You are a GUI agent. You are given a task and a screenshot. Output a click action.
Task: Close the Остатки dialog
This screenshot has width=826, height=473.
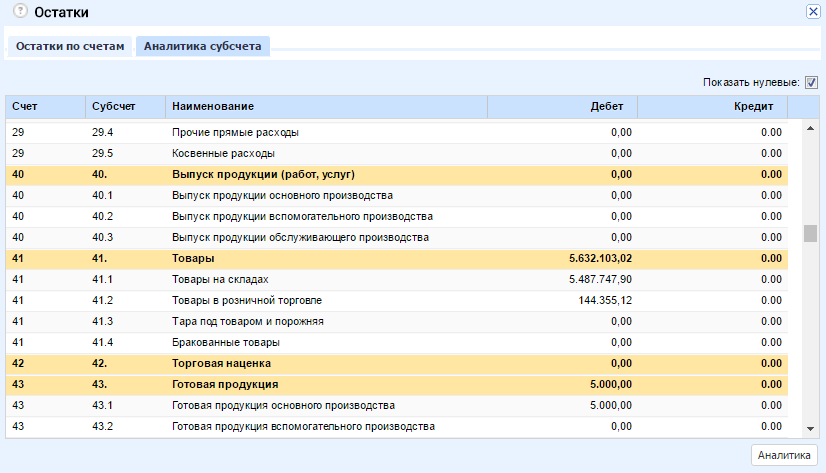[813, 12]
